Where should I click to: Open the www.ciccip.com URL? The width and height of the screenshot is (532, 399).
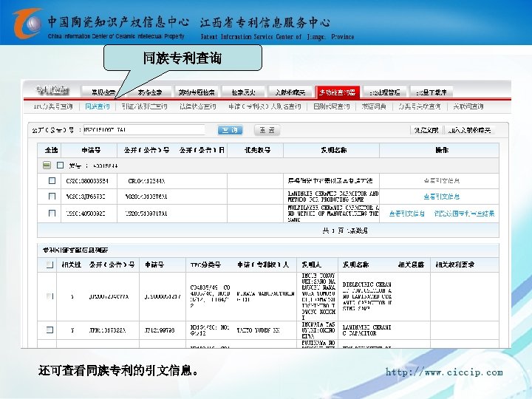tap(444, 372)
